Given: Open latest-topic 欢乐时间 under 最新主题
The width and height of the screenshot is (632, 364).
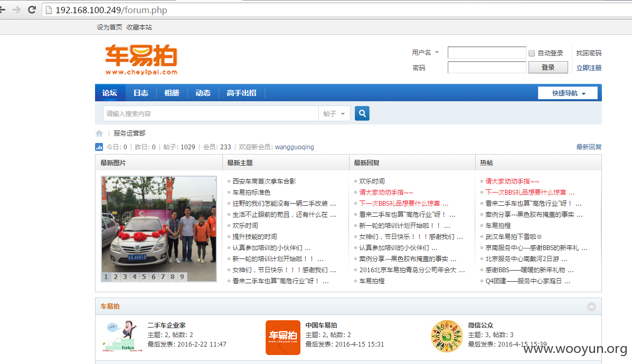Looking at the screenshot, I should click(x=245, y=225).
